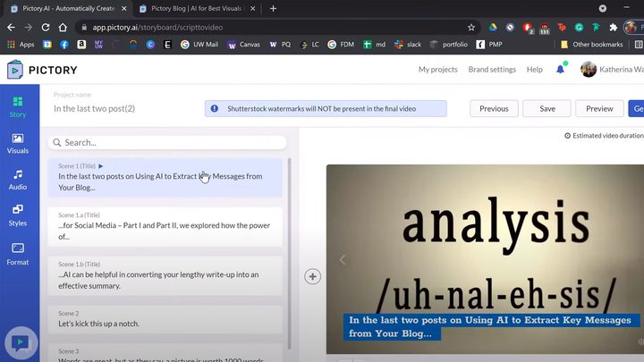Open the Styles sidebar section

(18, 215)
